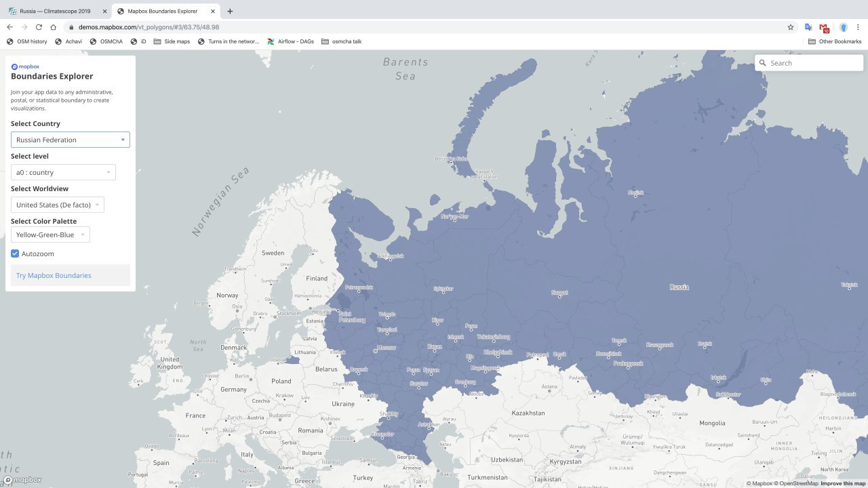This screenshot has width=868, height=488.
Task: Open the iD bookmark
Action: point(138,41)
